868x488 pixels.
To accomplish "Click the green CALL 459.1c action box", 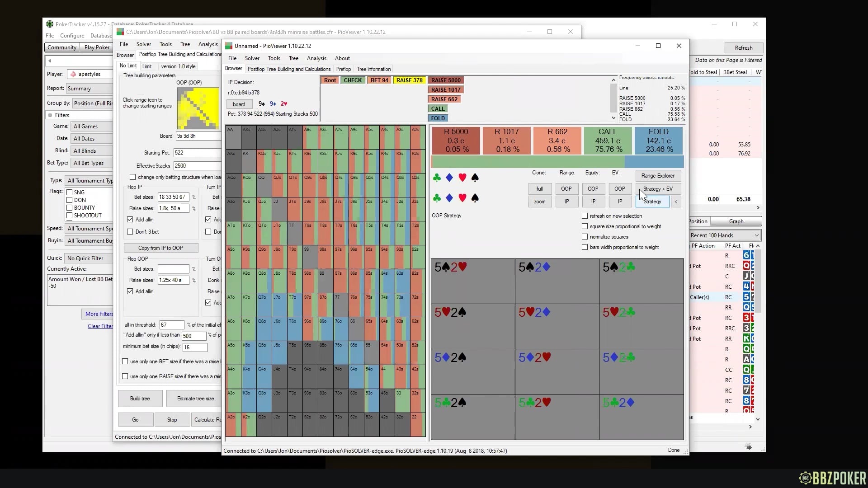I will coord(608,141).
